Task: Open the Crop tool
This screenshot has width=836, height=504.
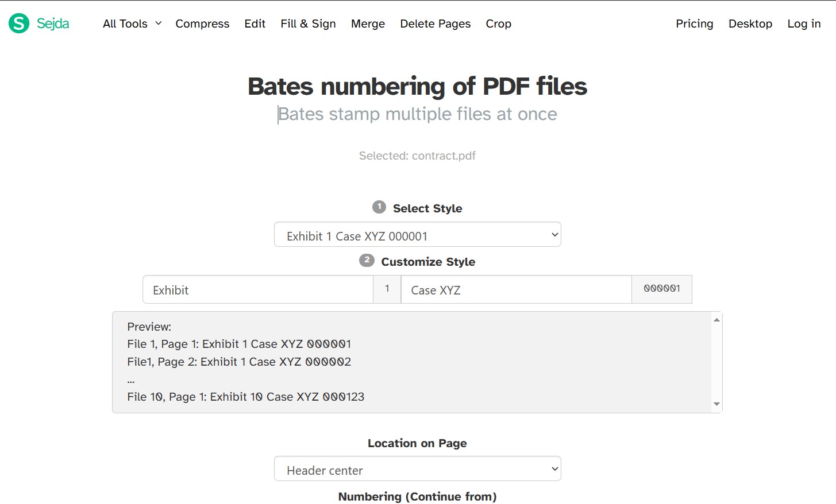Action: (498, 24)
